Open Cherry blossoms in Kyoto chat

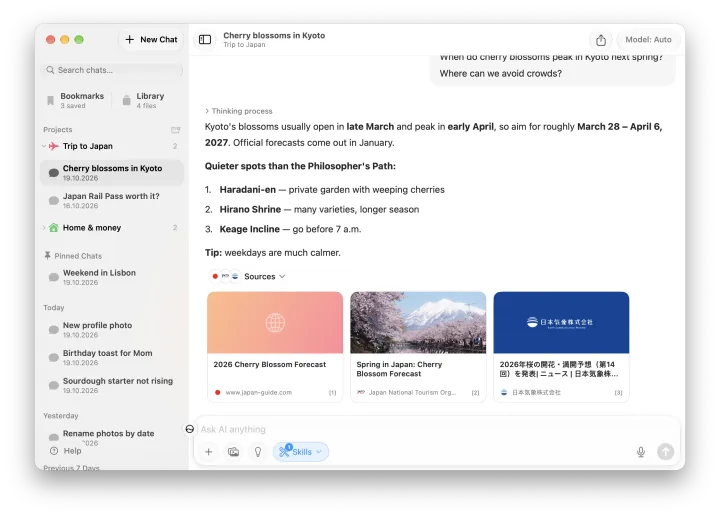pos(112,173)
